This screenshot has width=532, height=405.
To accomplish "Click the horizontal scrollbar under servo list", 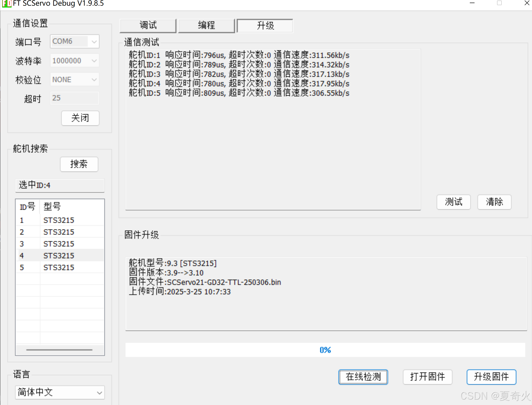I will coord(59,349).
